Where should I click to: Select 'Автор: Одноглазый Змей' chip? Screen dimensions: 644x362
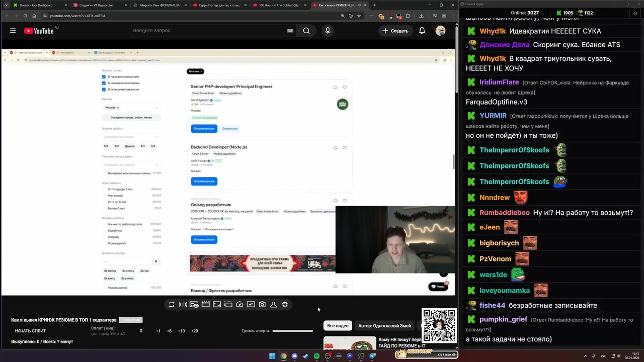pyautogui.click(x=384, y=326)
